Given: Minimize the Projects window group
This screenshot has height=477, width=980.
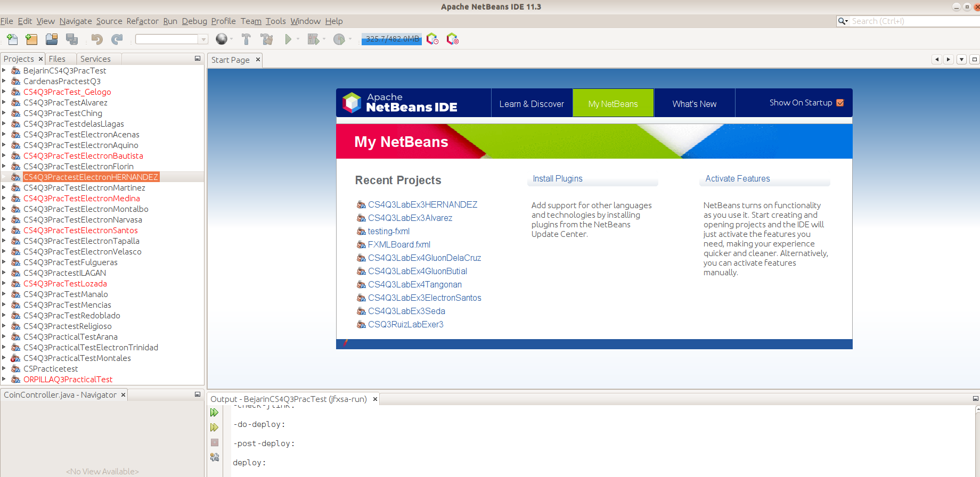Looking at the screenshot, I should (x=198, y=59).
